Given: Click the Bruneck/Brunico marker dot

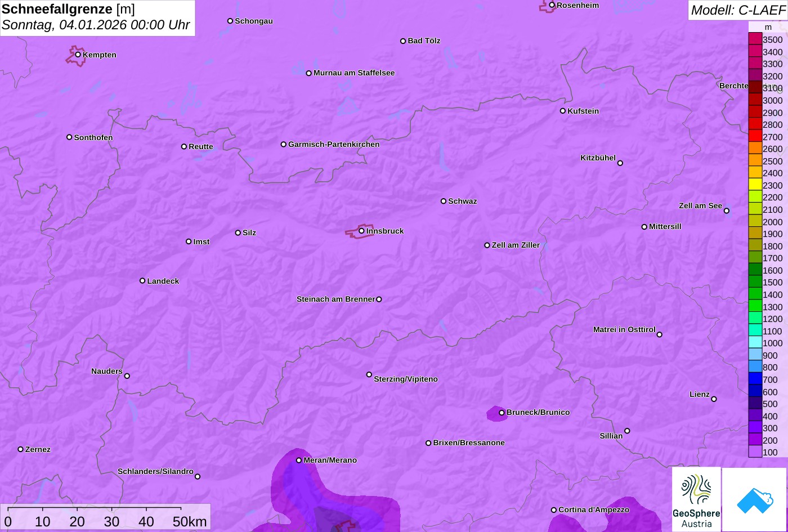Looking at the screenshot, I should pos(502,413).
